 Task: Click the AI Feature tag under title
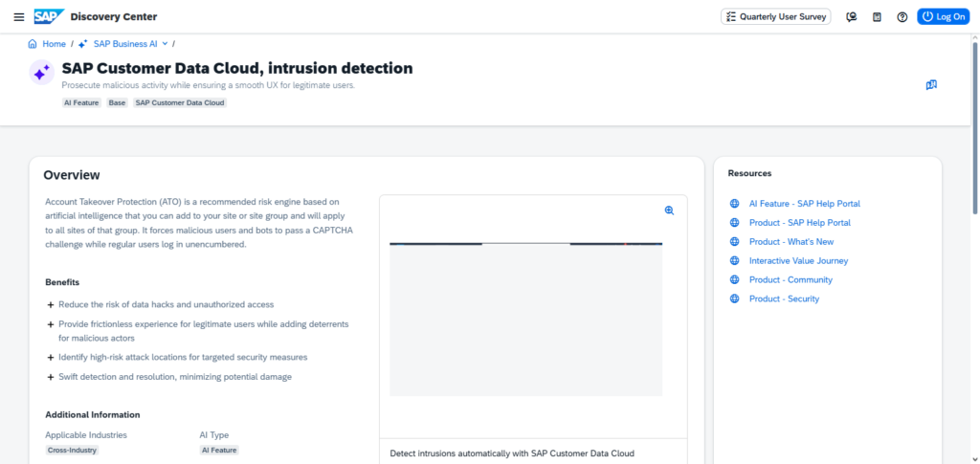click(81, 102)
